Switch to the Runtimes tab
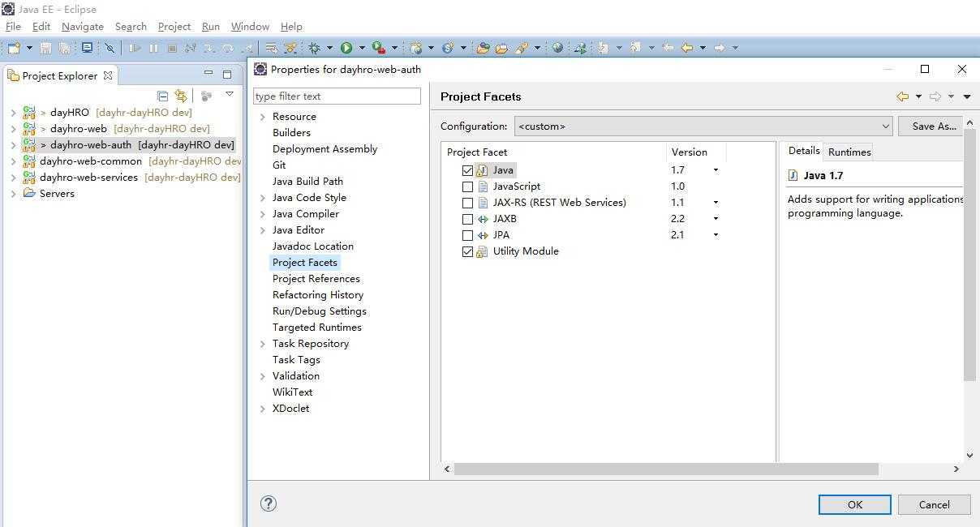This screenshot has width=980, height=527. [x=849, y=152]
